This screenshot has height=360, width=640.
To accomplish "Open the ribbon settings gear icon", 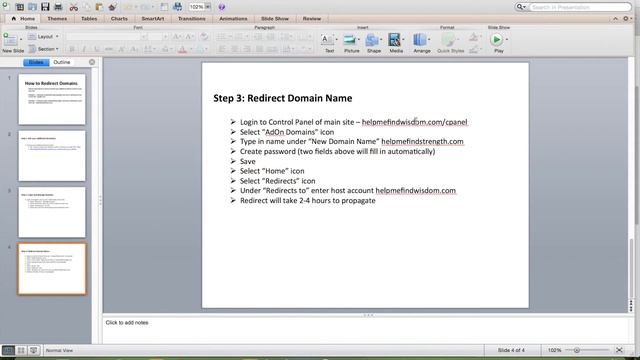I will [x=626, y=18].
